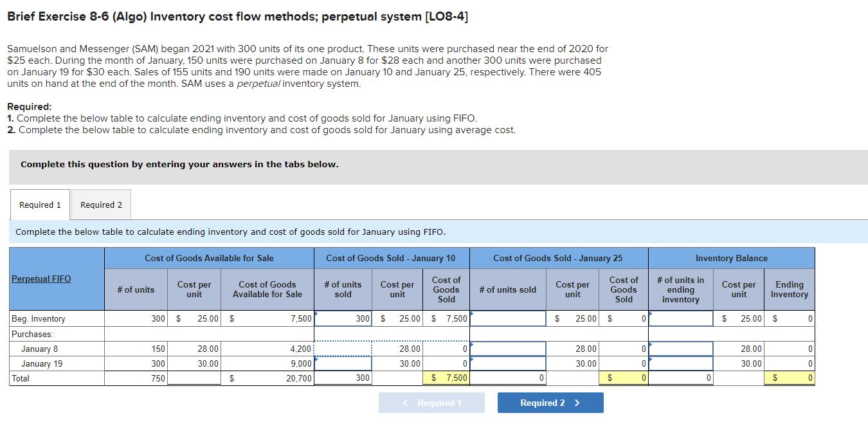Select the Required 1 tab

39,204
